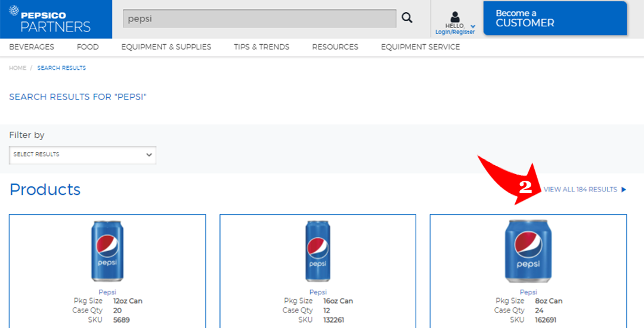The height and width of the screenshot is (328, 644).
Task: Click Pepsi name link above 12oz Can
Action: click(107, 292)
